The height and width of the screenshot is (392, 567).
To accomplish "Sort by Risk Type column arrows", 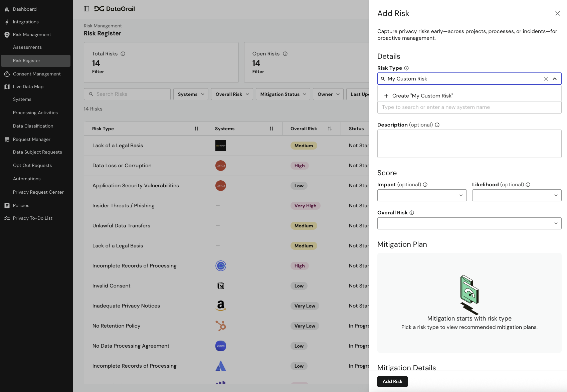I will pyautogui.click(x=196, y=129).
